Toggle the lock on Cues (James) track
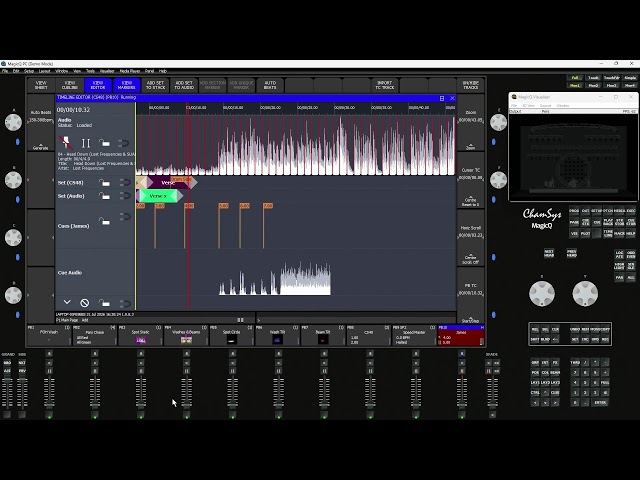 coord(104,221)
